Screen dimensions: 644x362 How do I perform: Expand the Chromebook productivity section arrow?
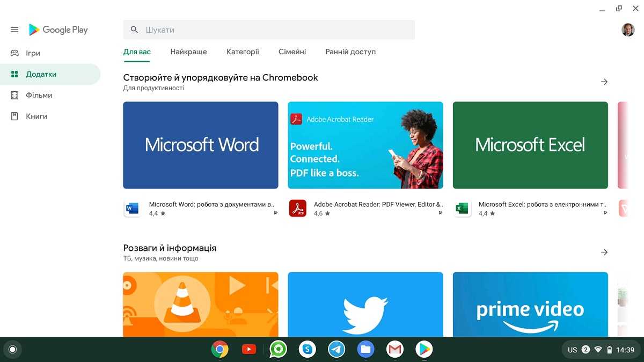pos(604,82)
